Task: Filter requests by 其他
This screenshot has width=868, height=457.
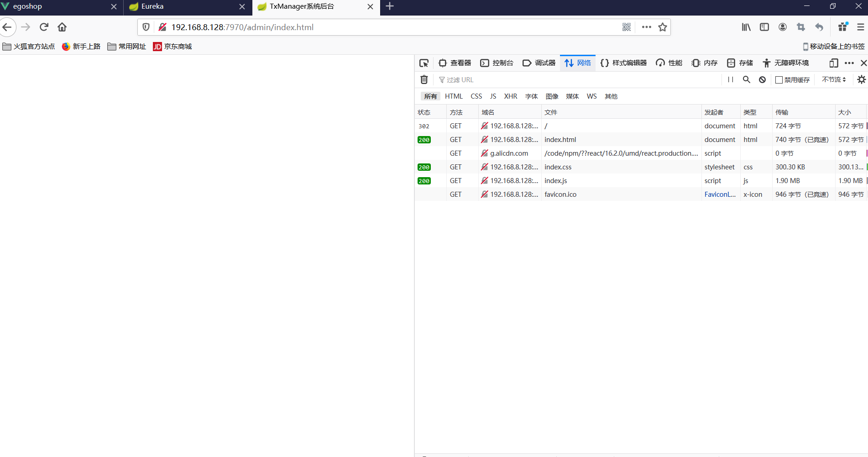Action: coord(611,96)
